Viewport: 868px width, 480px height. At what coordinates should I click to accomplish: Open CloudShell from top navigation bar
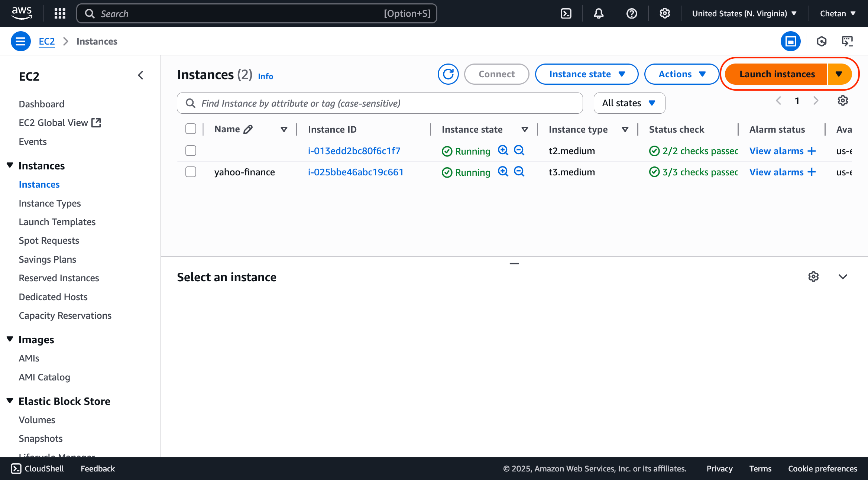[566, 14]
